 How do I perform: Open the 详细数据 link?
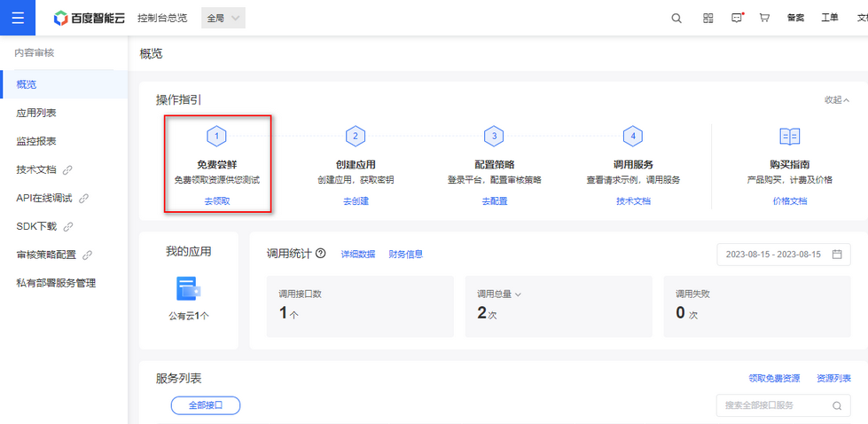[358, 255]
